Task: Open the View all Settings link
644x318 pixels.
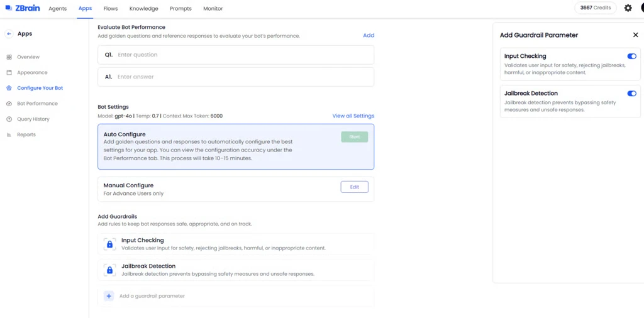Action: click(x=353, y=116)
